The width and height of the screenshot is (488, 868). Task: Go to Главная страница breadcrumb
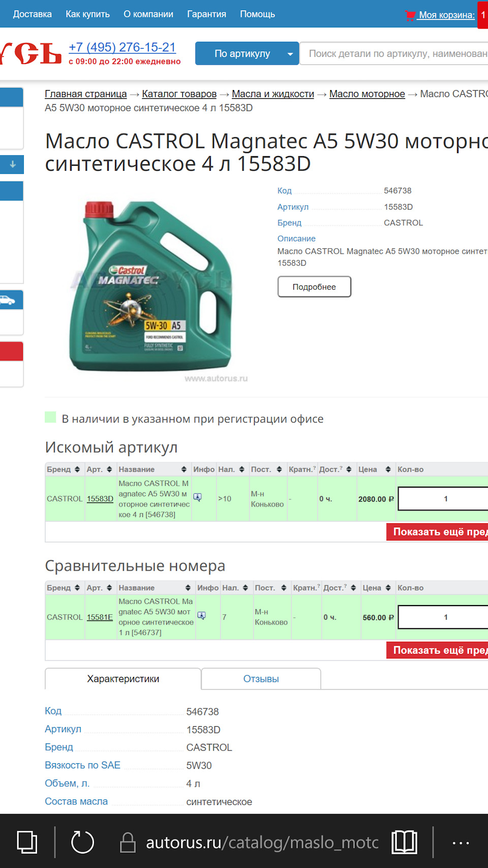[x=86, y=94]
